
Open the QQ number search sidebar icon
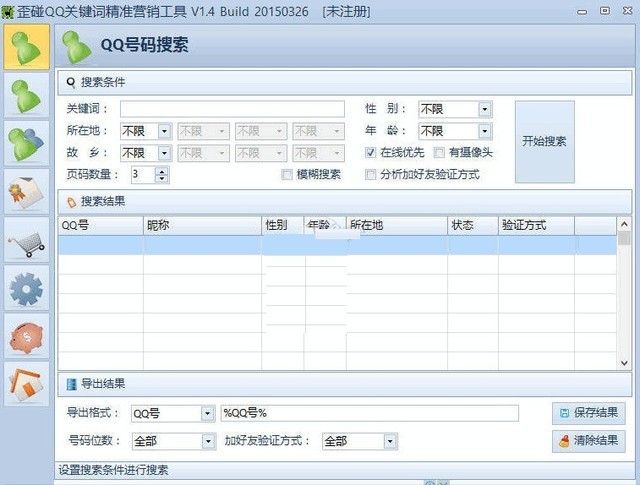coord(27,47)
